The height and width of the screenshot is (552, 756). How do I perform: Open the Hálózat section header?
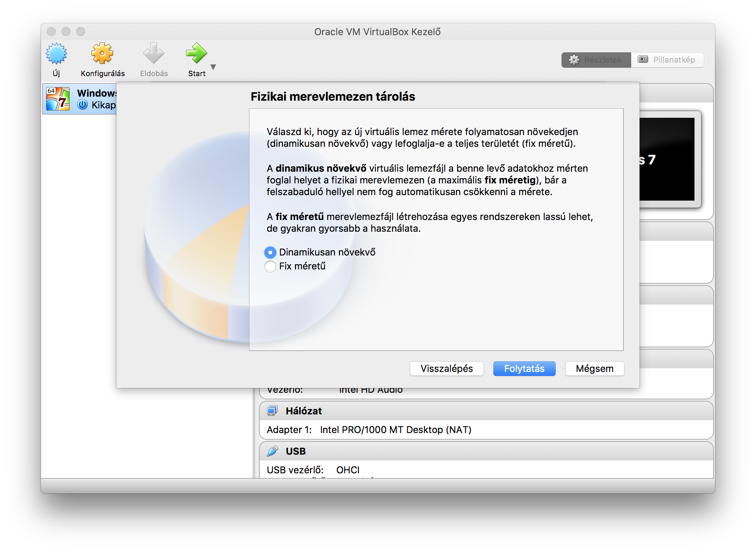coord(486,411)
